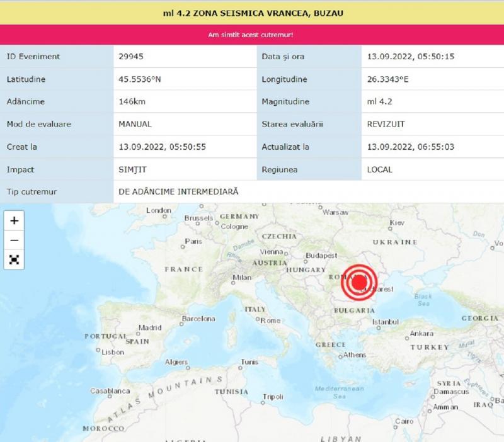Zoom in on the map
This screenshot has width=504, height=442.
pos(14,220)
